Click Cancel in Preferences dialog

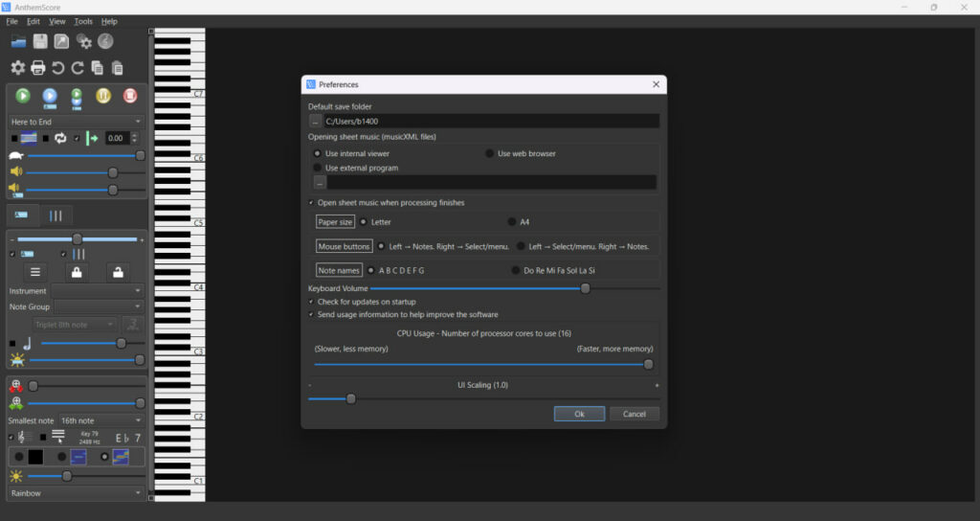[x=634, y=414]
